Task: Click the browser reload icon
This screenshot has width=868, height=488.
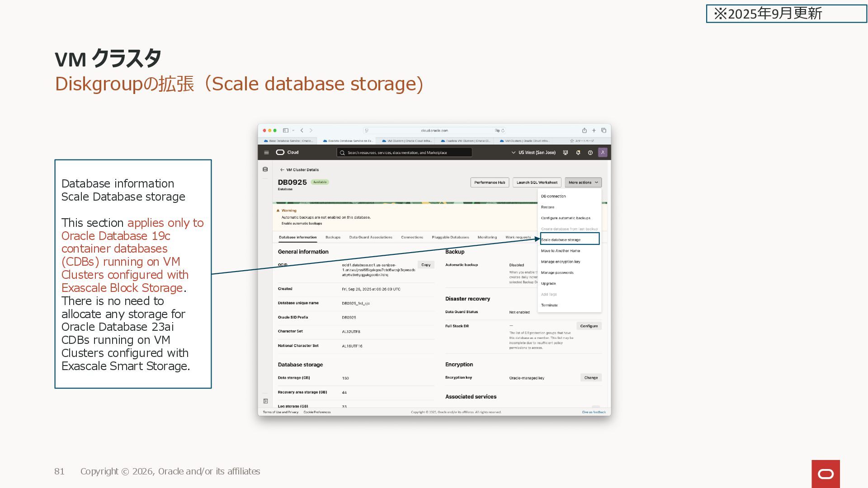Action: [x=503, y=131]
